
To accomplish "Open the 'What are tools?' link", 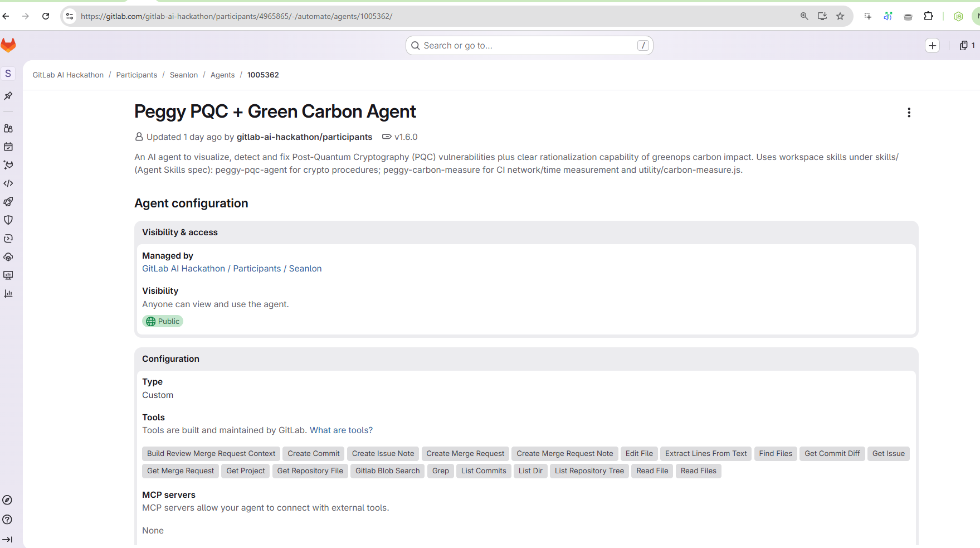I will click(x=341, y=430).
